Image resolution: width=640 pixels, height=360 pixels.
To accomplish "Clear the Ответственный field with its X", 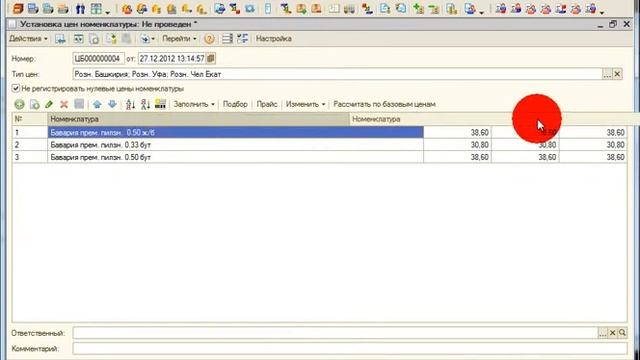I will pos(612,333).
